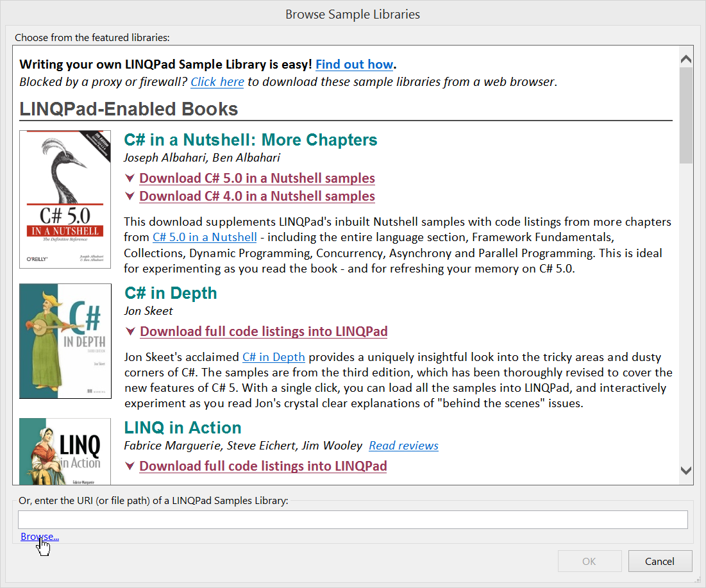The width and height of the screenshot is (706, 588).
Task: Click the C# in Depth book cover
Action: 65,341
